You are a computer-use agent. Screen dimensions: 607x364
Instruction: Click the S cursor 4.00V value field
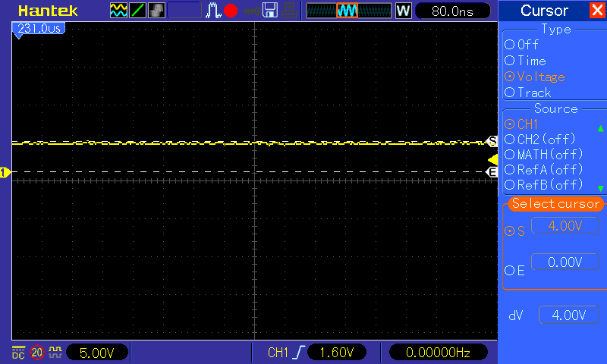[565, 225]
